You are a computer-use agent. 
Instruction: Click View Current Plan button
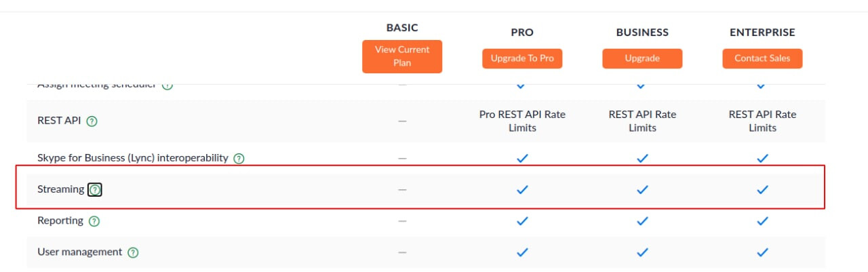click(402, 56)
